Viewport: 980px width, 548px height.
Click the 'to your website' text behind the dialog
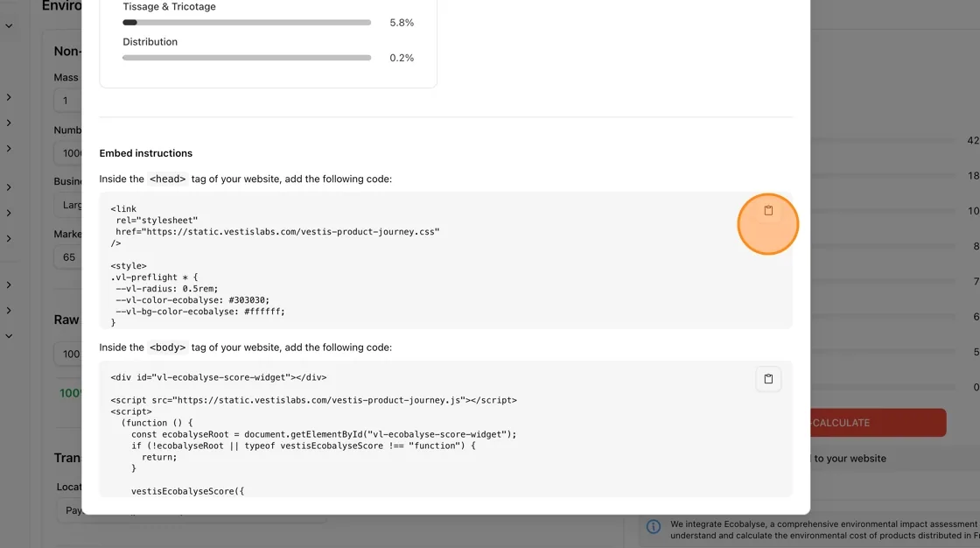coord(850,459)
